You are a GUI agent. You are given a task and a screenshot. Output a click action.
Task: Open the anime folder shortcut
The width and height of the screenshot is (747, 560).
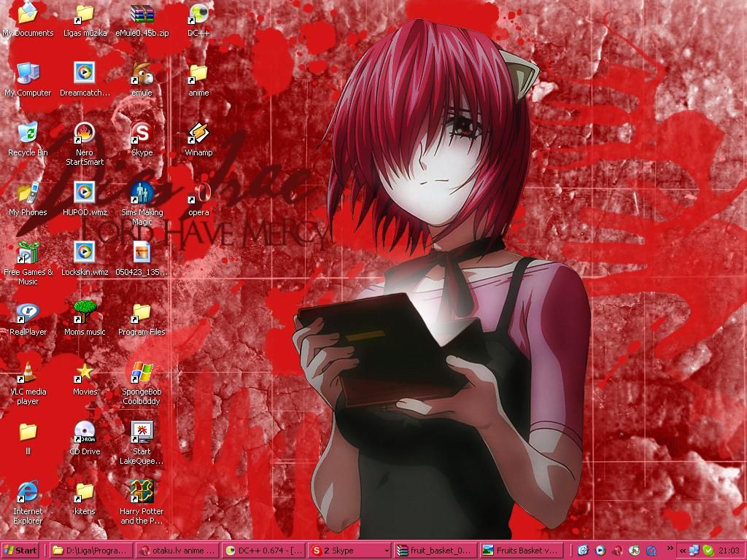(198, 79)
